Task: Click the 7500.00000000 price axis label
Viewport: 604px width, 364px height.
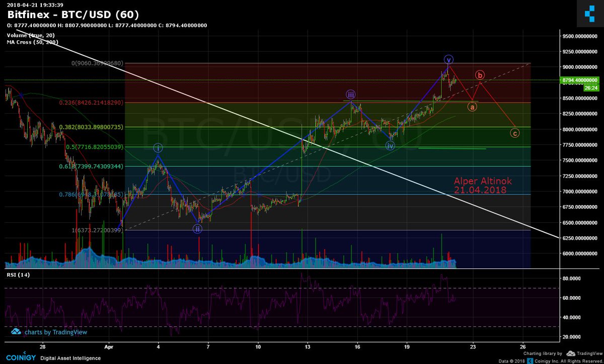Action: coord(581,160)
